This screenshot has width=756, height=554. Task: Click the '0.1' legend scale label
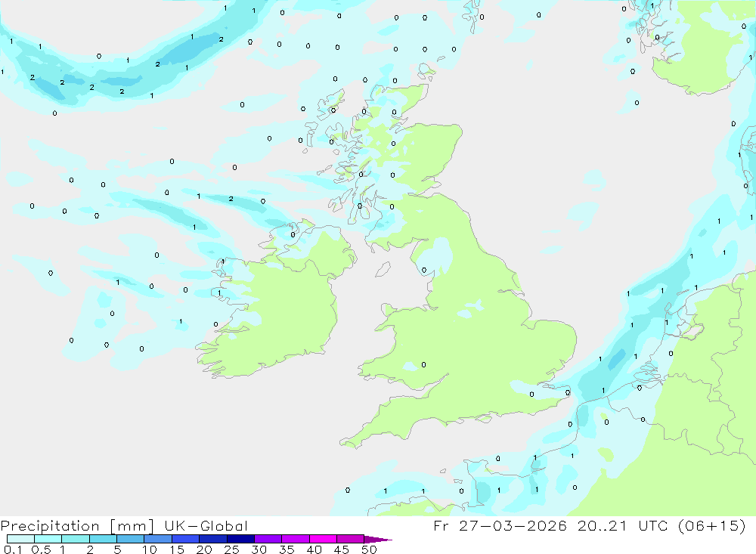click(x=13, y=549)
